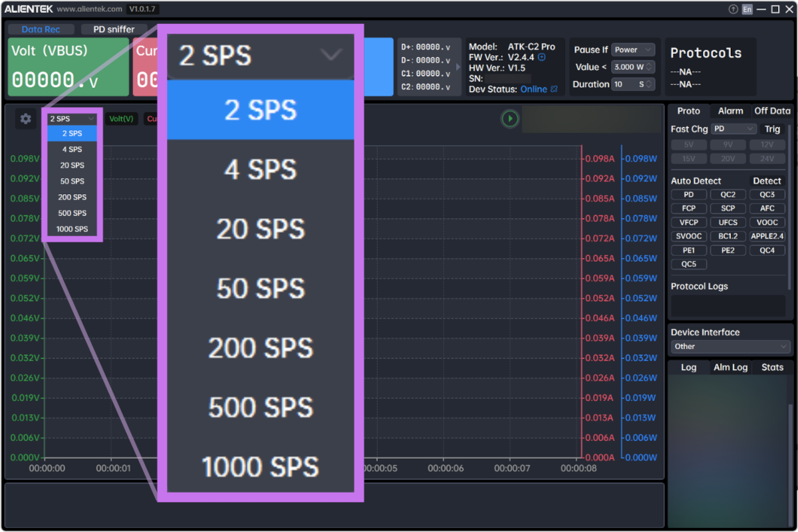Click the Detect button
The width and height of the screenshot is (798, 532).
(767, 181)
